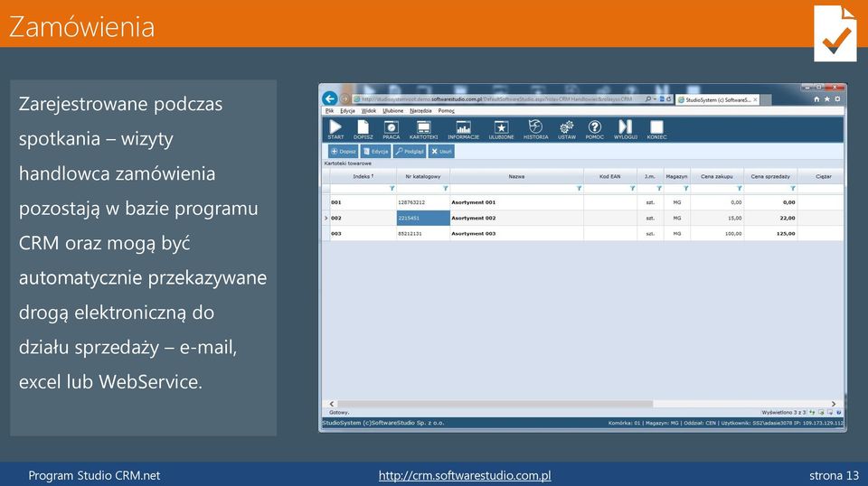This screenshot has width=868, height=486.
Task: Open the INFORMACJE chart icon
Action: coord(463,127)
